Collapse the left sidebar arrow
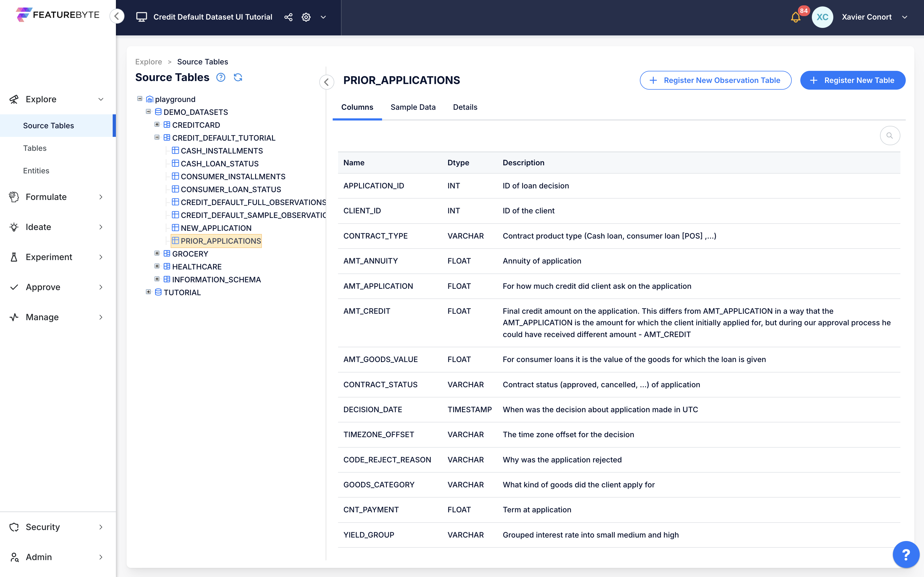The height and width of the screenshot is (577, 924). click(117, 16)
